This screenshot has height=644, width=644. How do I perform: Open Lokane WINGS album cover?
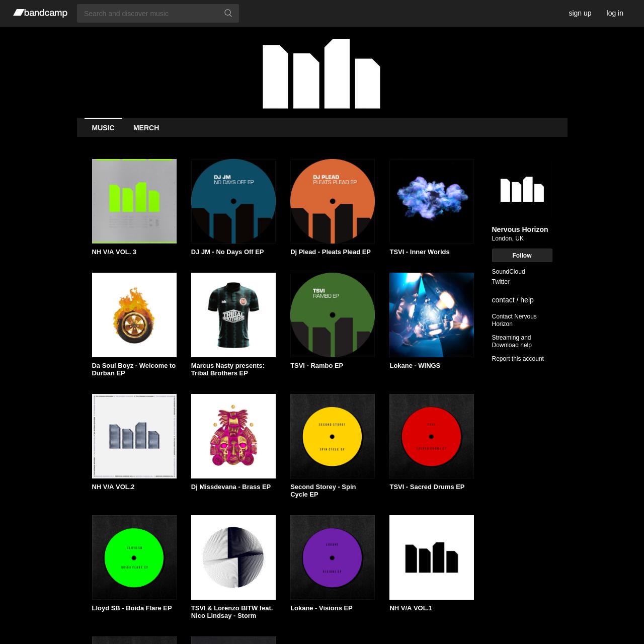[432, 315]
